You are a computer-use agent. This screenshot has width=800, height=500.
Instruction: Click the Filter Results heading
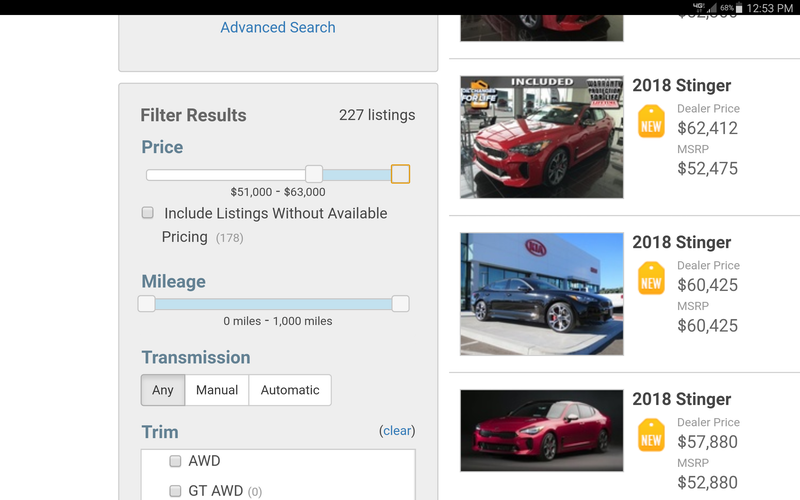pos(193,115)
